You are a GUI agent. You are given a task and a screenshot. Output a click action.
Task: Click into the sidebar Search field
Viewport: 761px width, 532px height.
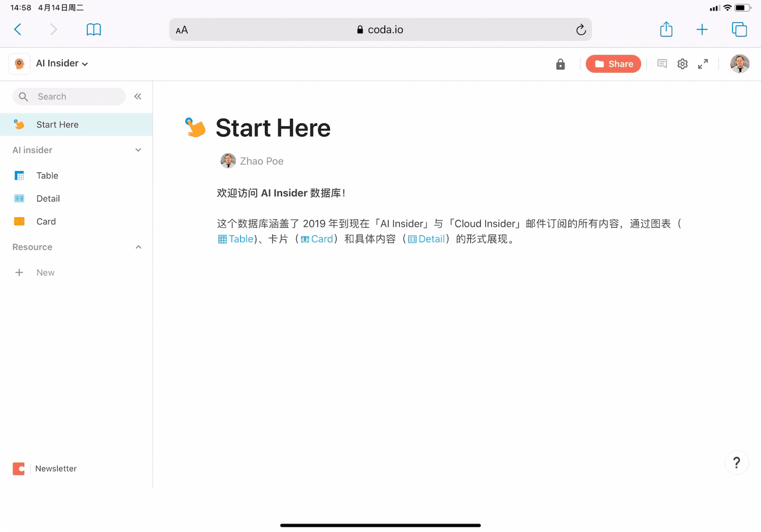[x=69, y=97]
